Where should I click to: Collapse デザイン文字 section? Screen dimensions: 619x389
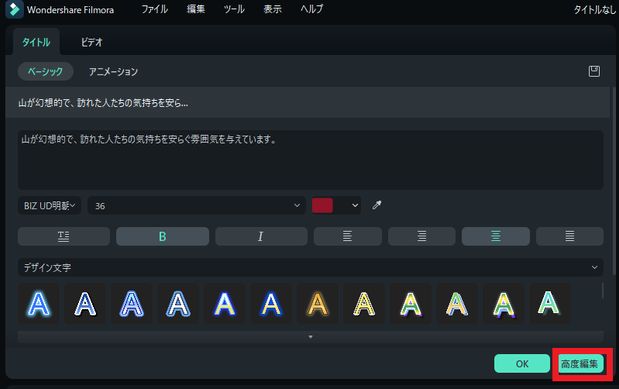(594, 267)
